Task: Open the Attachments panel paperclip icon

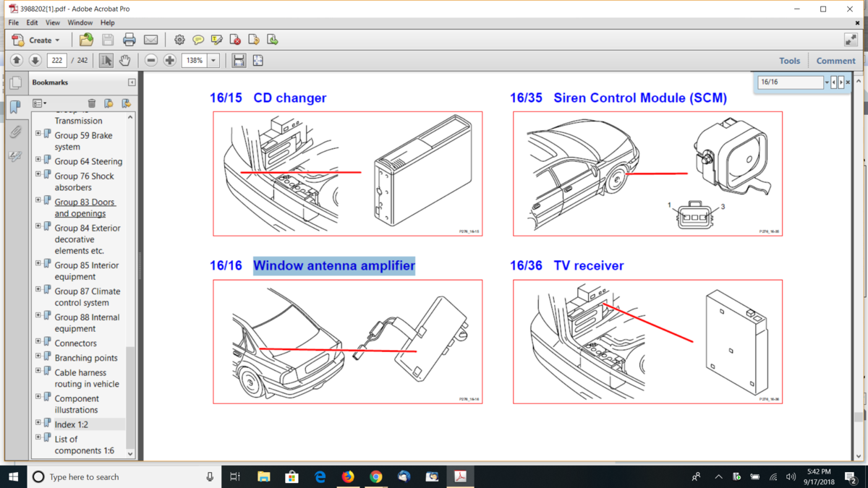Action: [x=15, y=132]
